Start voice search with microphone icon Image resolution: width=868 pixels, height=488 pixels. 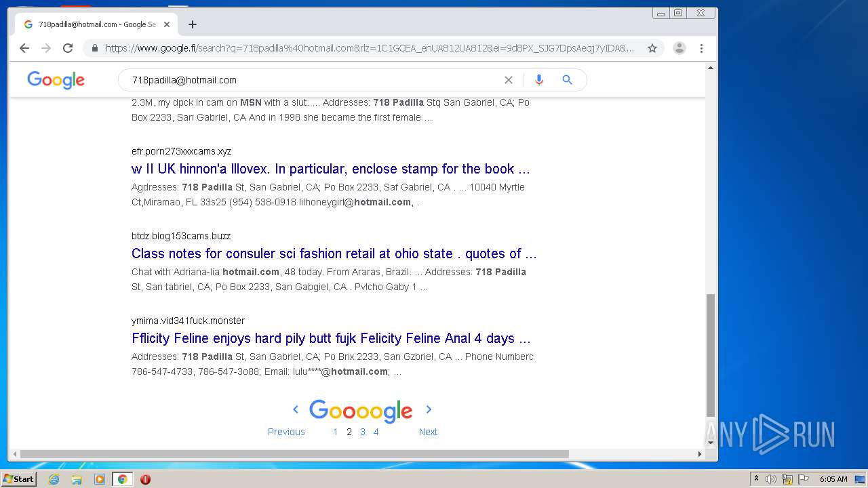click(x=539, y=80)
